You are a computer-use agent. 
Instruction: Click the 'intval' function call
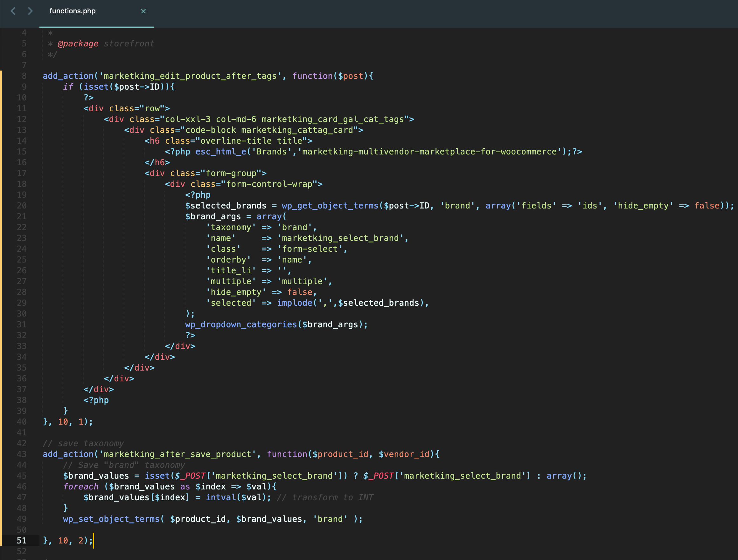221,497
